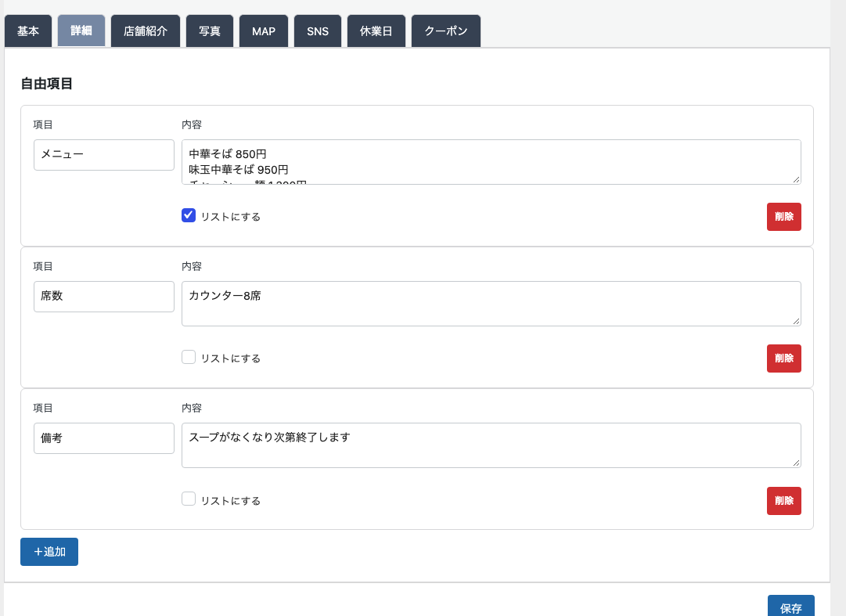
Task: Edit the 備考 item name field
Action: click(x=103, y=438)
